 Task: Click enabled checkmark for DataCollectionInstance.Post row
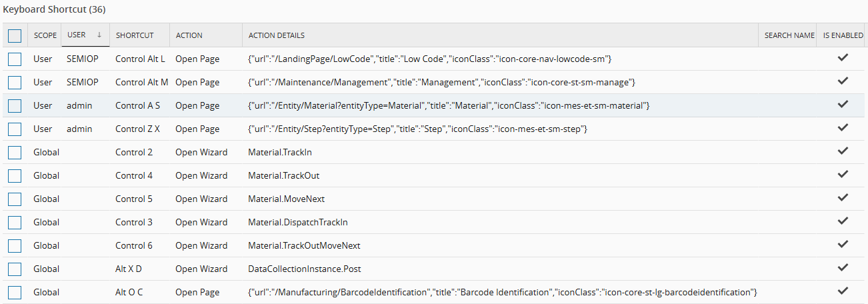tap(843, 268)
